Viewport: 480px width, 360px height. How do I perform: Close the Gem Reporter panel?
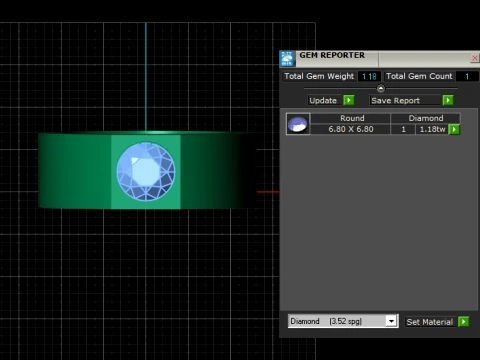475,58
